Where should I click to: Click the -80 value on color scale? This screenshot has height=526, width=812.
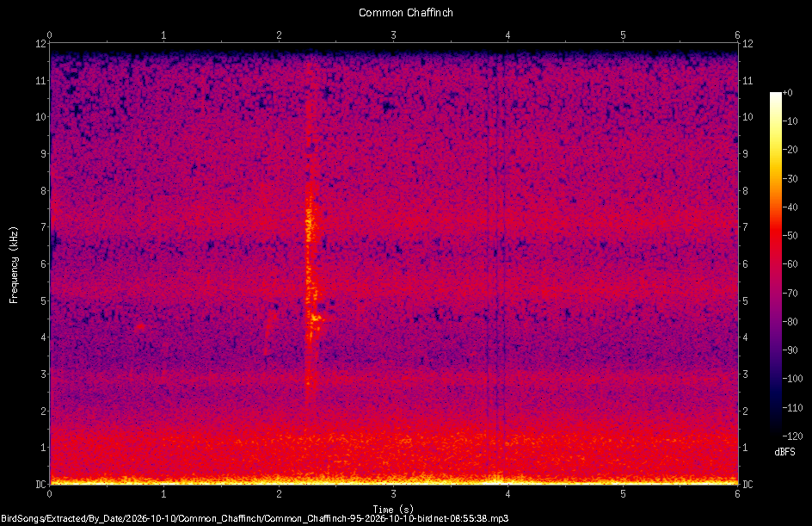790,321
